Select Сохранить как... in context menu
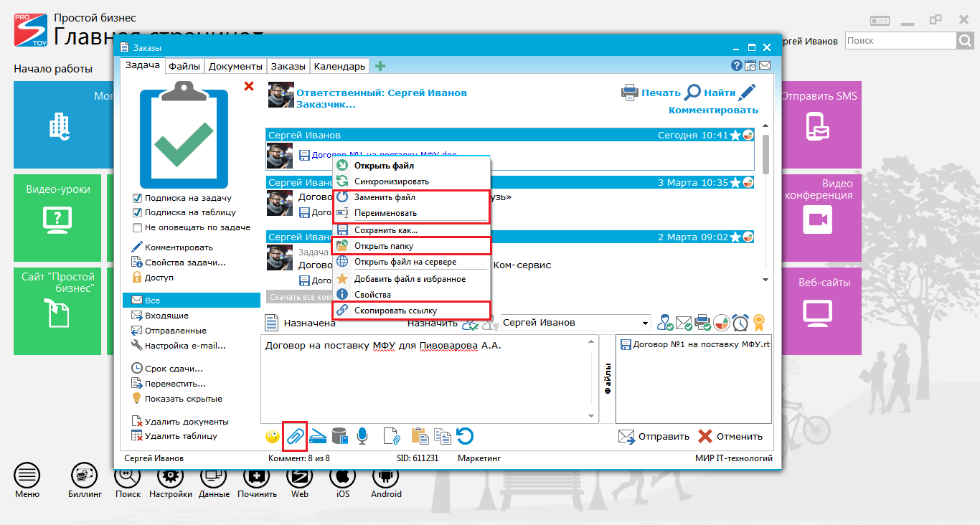 [412, 230]
